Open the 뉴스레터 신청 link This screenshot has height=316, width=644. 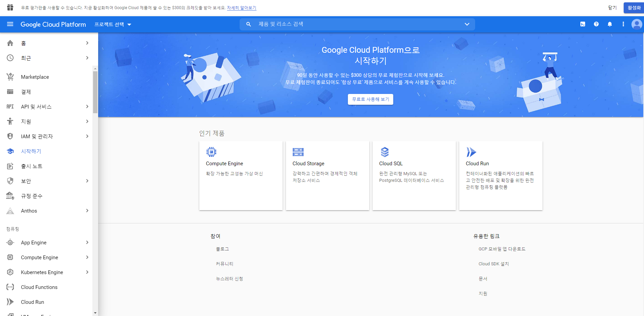[229, 279]
